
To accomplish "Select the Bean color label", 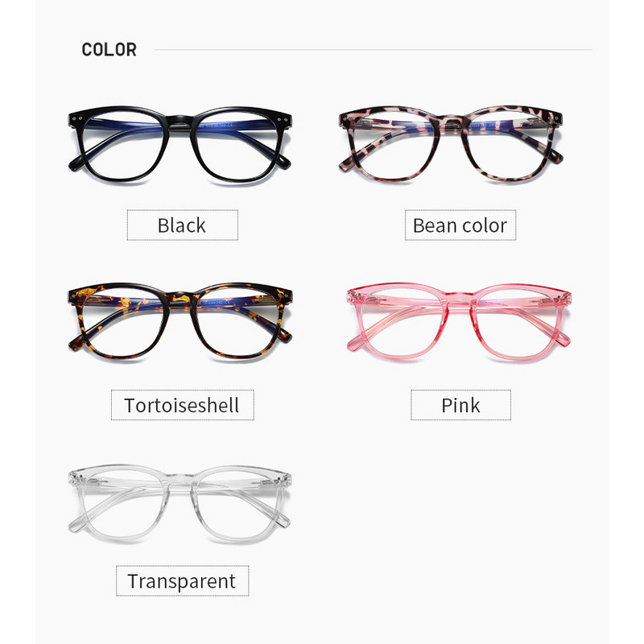I will tap(460, 225).
